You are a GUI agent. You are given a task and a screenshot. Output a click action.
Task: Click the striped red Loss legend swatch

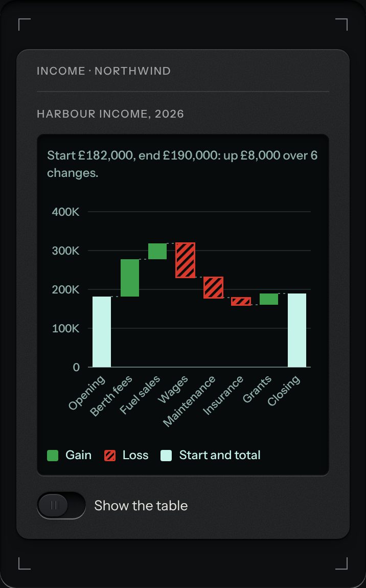pyautogui.click(x=110, y=455)
